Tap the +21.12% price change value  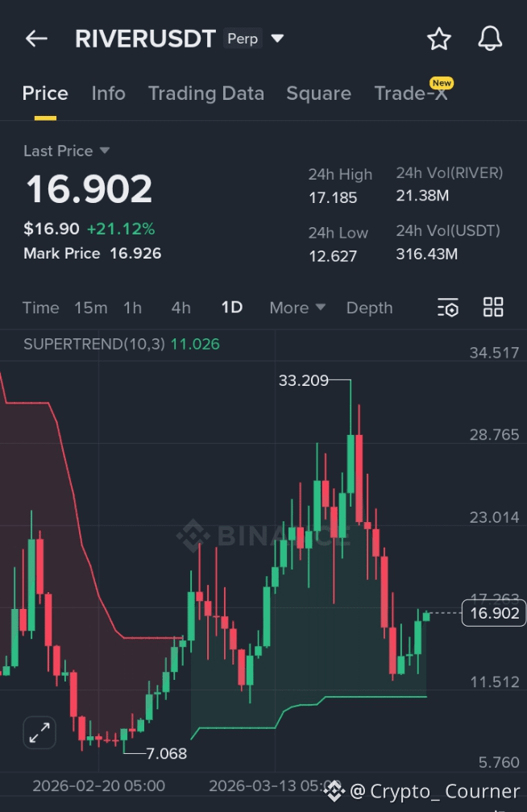[121, 229]
